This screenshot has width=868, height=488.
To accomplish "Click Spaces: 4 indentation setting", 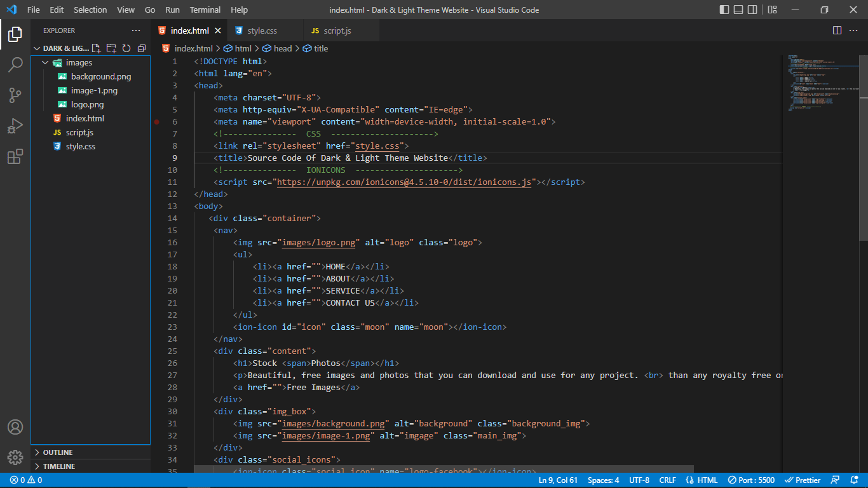I will (x=603, y=480).
